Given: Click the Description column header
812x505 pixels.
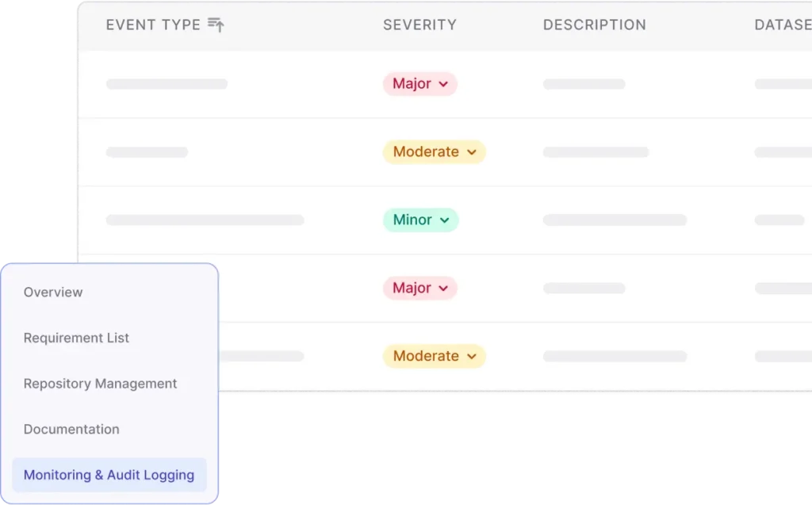Looking at the screenshot, I should tap(594, 25).
